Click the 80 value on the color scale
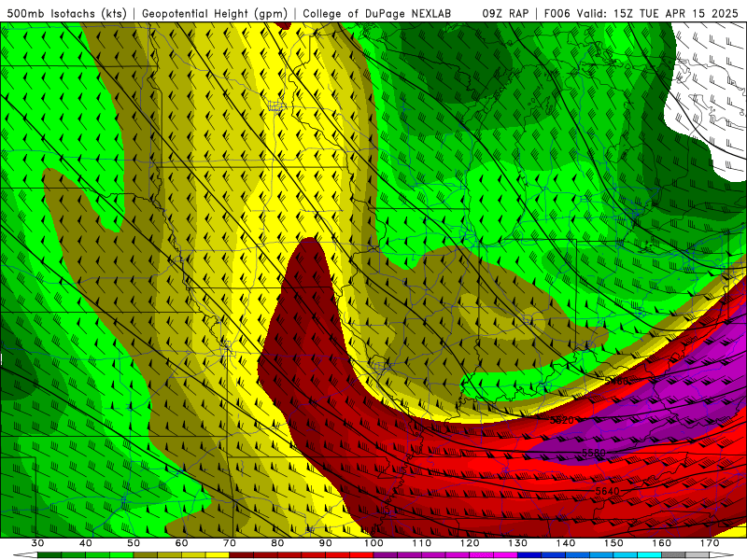747x560 pixels. [277, 543]
